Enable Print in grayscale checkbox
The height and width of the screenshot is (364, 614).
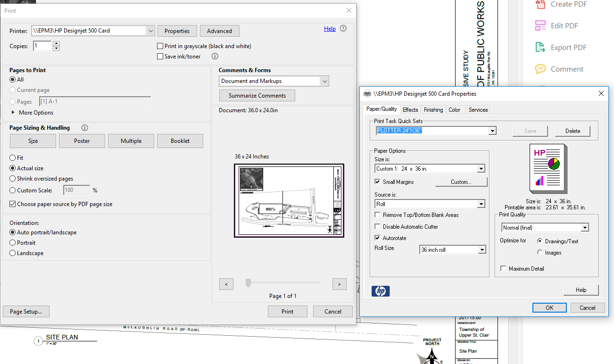point(160,46)
